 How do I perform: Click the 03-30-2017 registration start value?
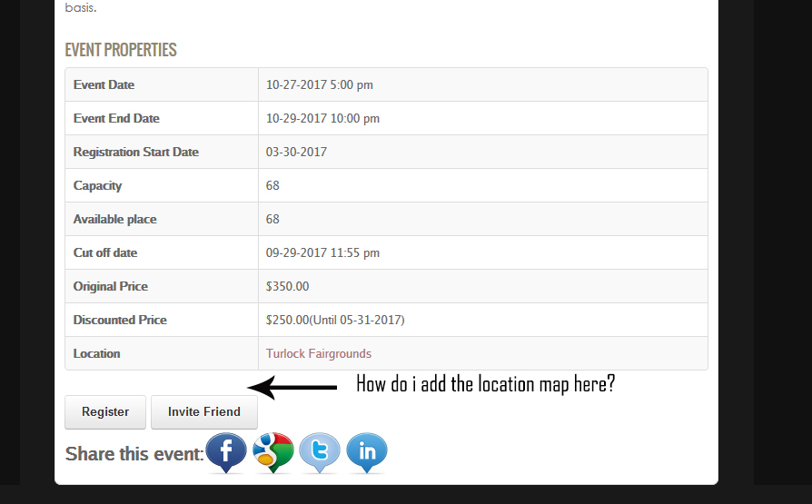coord(296,152)
